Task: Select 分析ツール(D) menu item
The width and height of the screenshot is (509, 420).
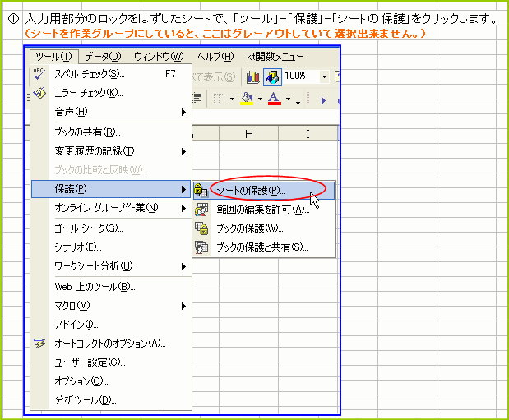Action: tap(111, 400)
